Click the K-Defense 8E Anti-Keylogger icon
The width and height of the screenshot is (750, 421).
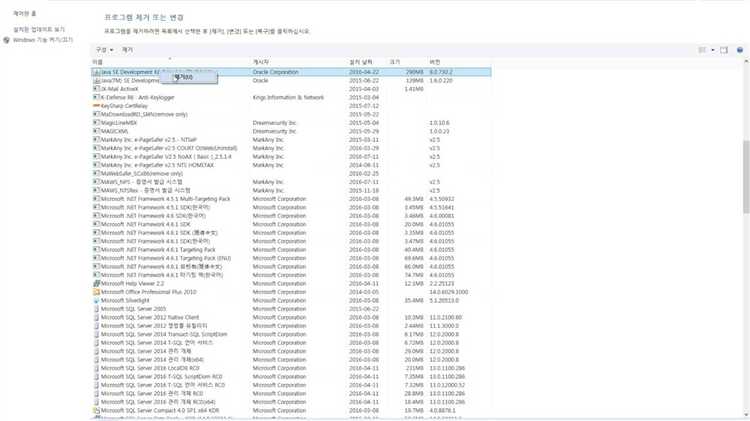pyautogui.click(x=96, y=98)
